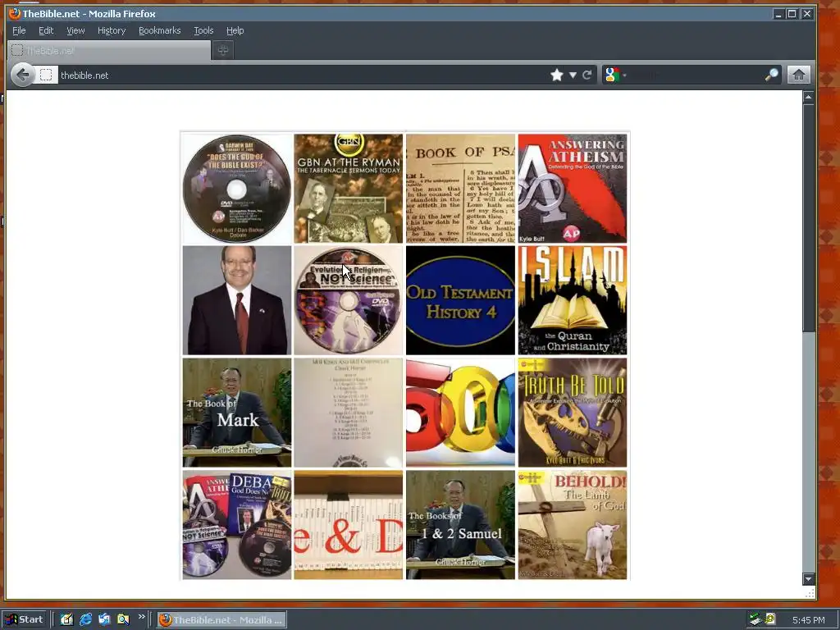Open the Kings and Chronicles outline thumbnail
Viewport: 840px width, 630px height.
(348, 413)
